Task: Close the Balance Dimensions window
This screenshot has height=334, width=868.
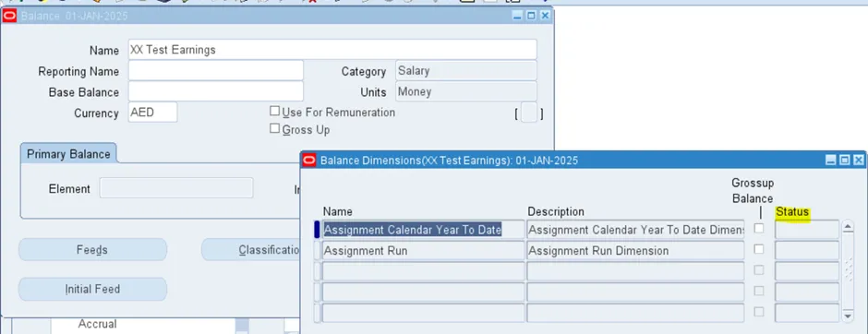Action: (x=858, y=161)
